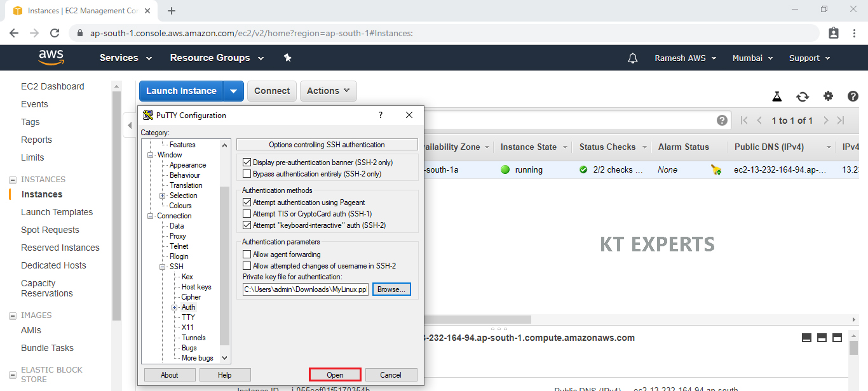Image resolution: width=868 pixels, height=391 pixels.
Task: Open the Chrome three-dot menu
Action: click(854, 33)
